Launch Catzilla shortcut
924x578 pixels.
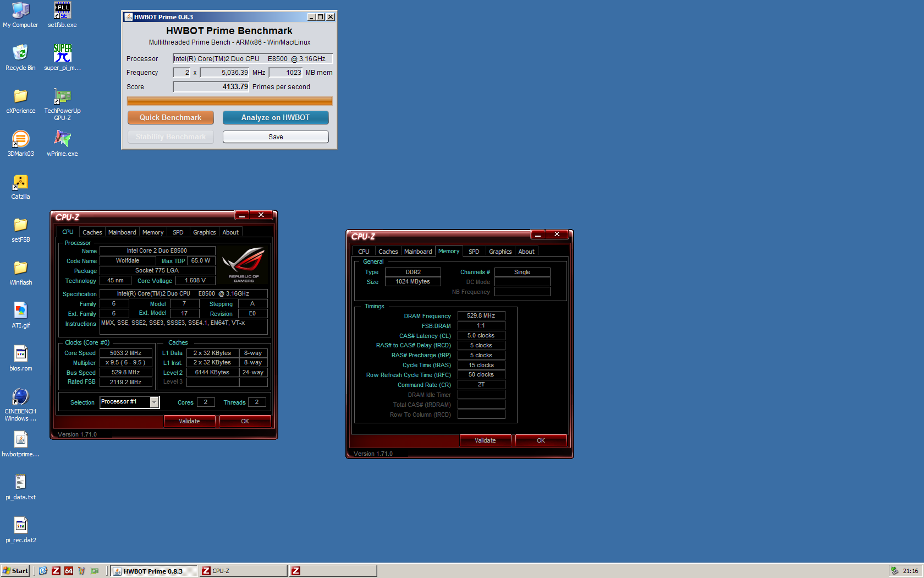pyautogui.click(x=20, y=187)
